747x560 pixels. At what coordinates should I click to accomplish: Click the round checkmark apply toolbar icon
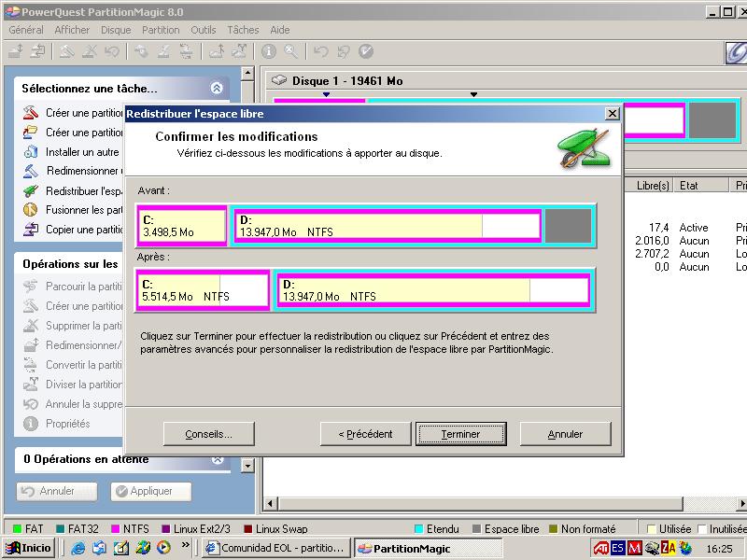(x=366, y=51)
